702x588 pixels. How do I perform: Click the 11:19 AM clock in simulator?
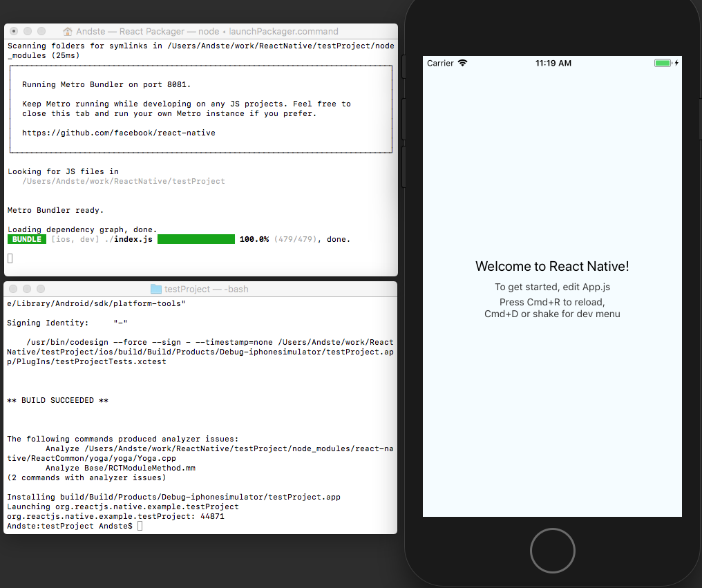[553, 63]
